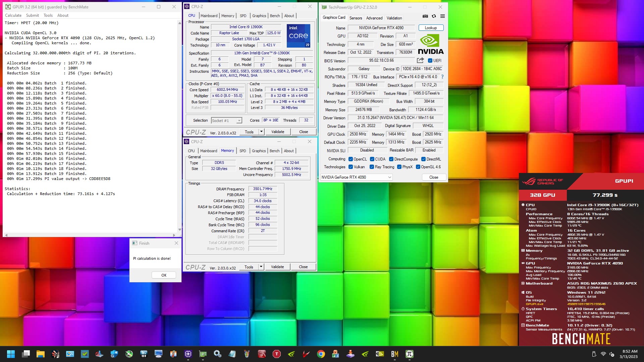Open the Submit menu in GPUPI

click(x=33, y=15)
